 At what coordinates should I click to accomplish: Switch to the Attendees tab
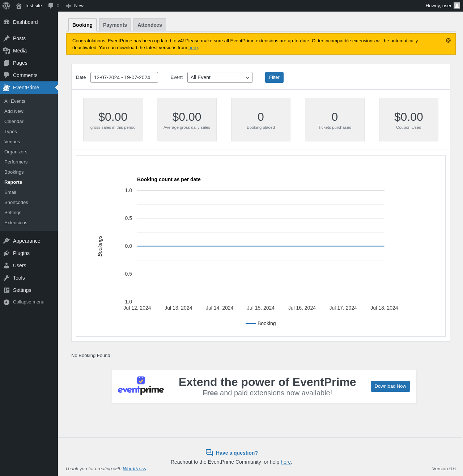point(150,25)
